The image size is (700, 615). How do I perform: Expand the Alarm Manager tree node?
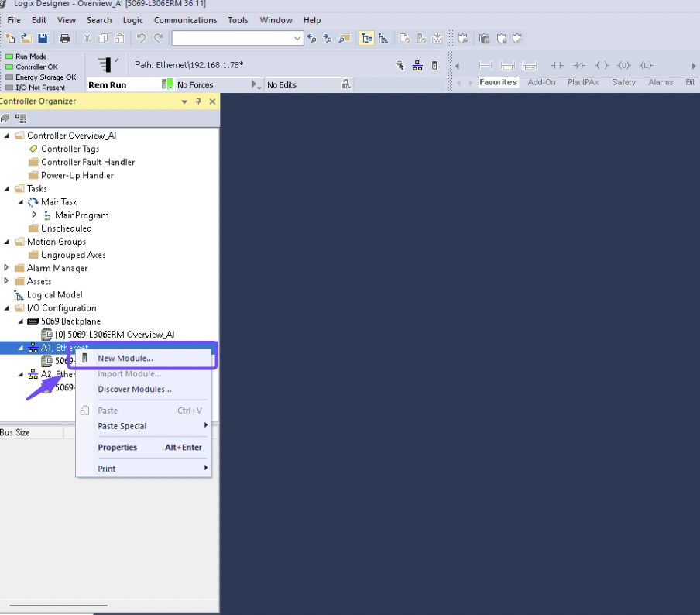click(x=6, y=267)
